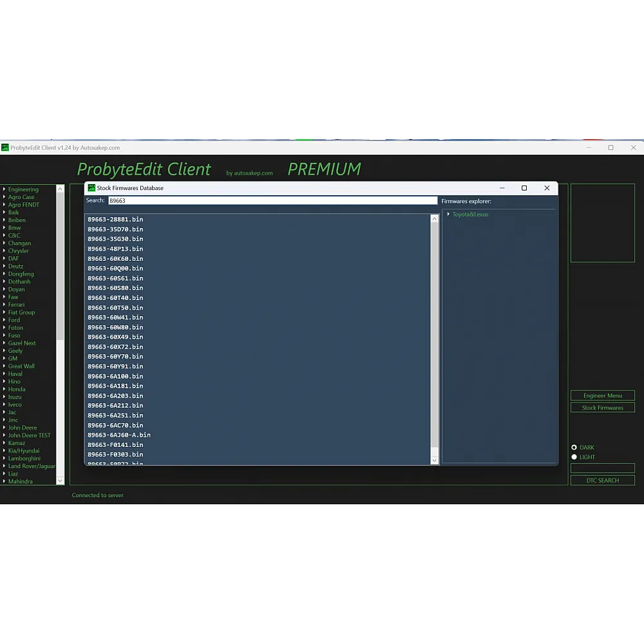The width and height of the screenshot is (644, 644).
Task: Expand the Toyota&Lexus firmware folder
Action: (x=448, y=214)
